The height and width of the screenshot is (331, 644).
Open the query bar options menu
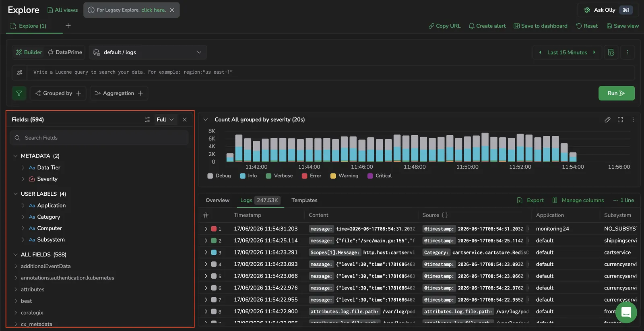click(x=627, y=52)
